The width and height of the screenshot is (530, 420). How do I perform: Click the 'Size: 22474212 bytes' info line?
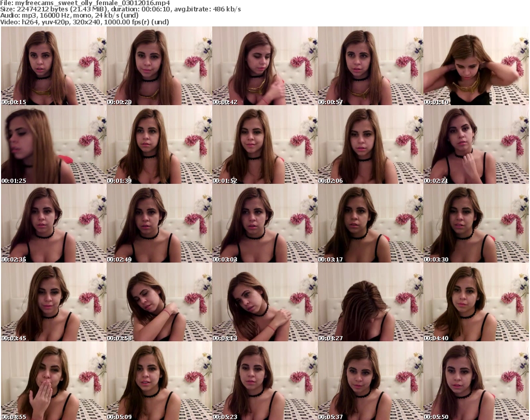click(120, 9)
